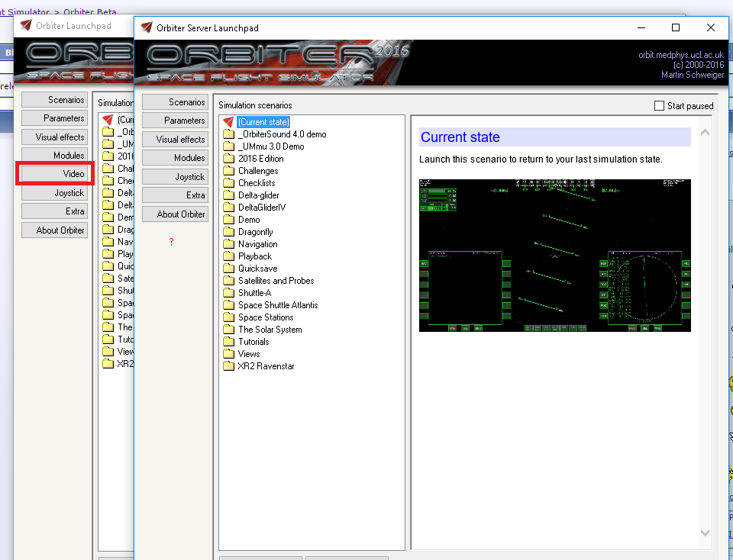Image resolution: width=733 pixels, height=560 pixels.
Task: Click the Dragonfly folder icon
Action: tap(228, 232)
